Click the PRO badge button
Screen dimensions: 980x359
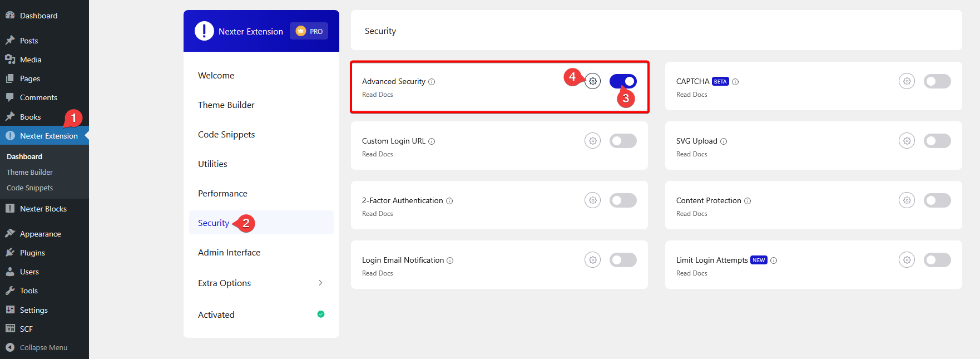pyautogui.click(x=309, y=31)
